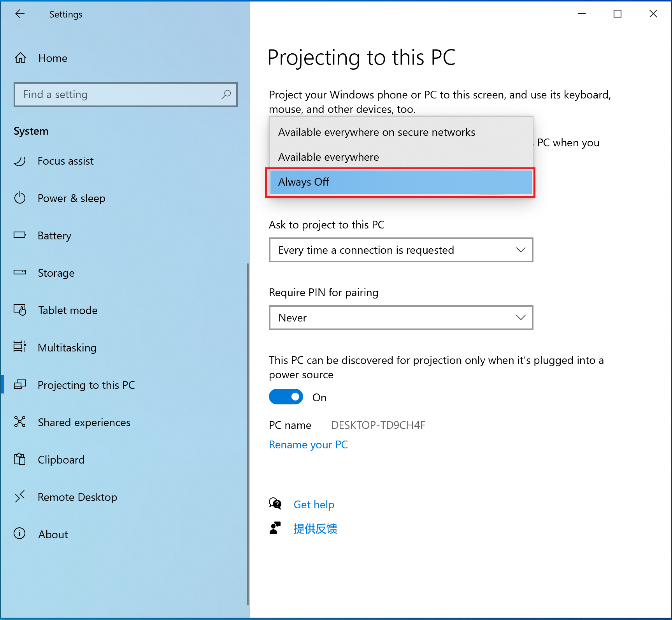Click the Rename your PC link

coord(308,444)
